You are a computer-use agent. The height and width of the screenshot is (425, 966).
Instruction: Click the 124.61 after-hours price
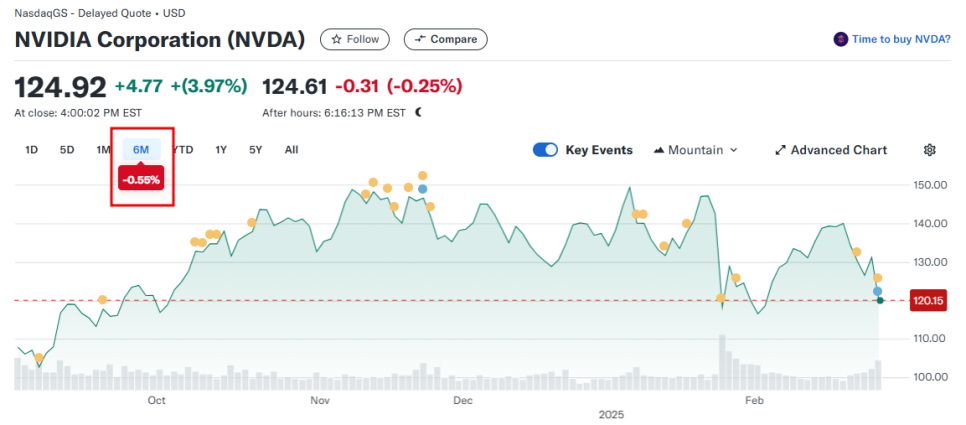[294, 87]
